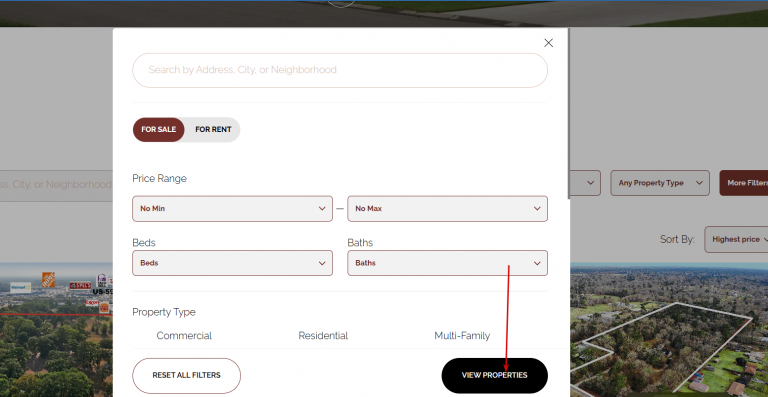Open the aerial listing photo with store logos
Viewport: 768px width, 397px height.
[56, 330]
